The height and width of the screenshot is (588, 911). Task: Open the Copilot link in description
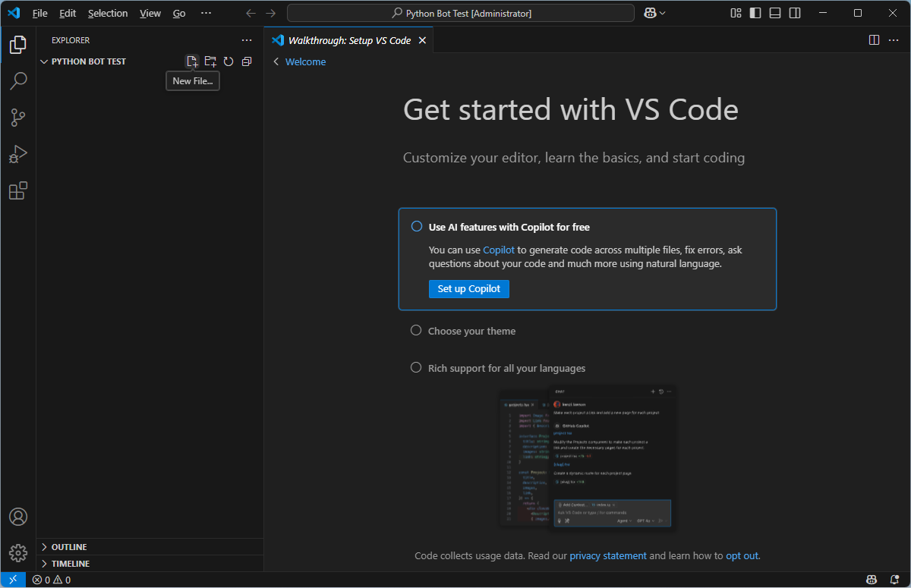499,250
